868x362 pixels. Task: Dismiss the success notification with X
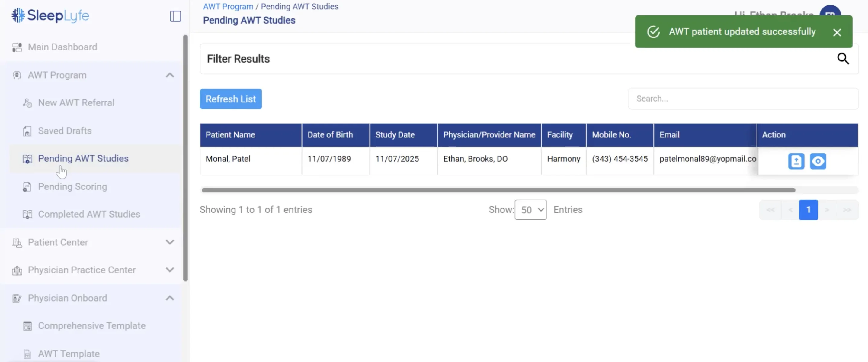(x=837, y=32)
